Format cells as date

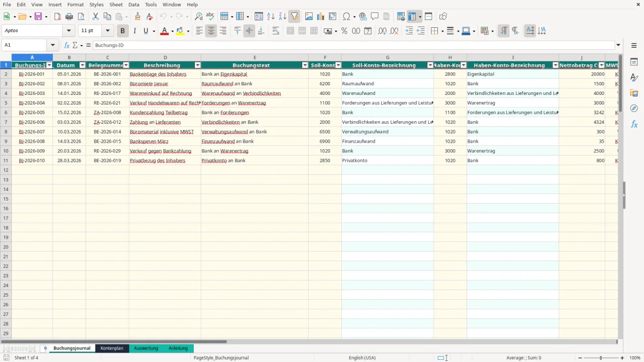coord(368,31)
